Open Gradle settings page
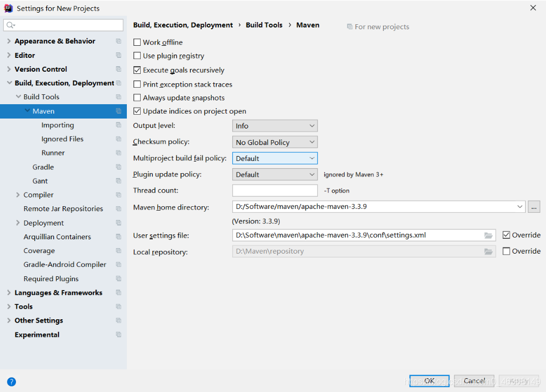Image resolution: width=546 pixels, height=392 pixels. (43, 167)
